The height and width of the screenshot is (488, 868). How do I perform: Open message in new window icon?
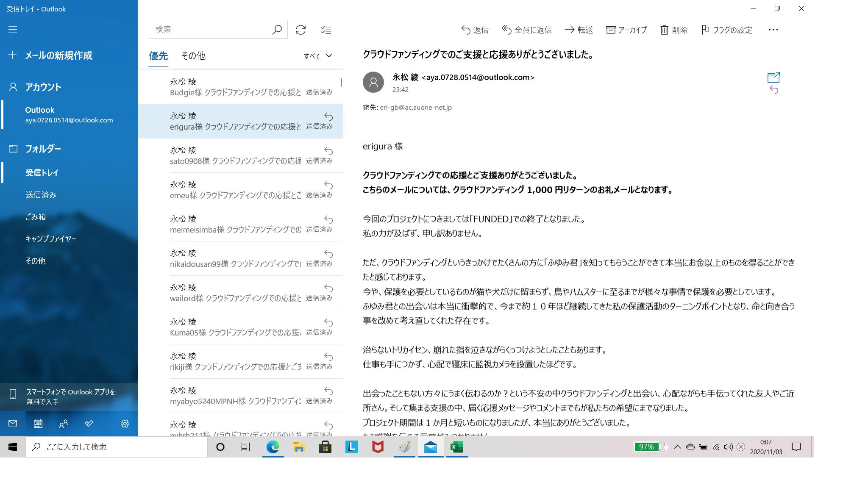point(773,78)
